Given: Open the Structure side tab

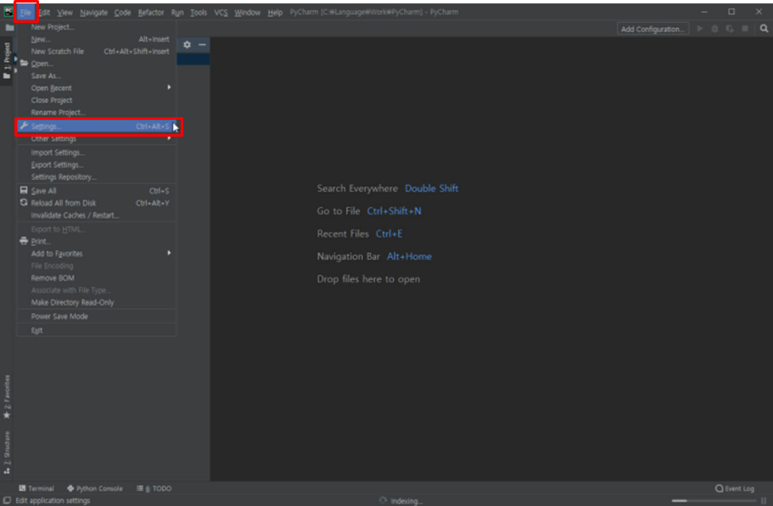Looking at the screenshot, I should tap(6, 453).
